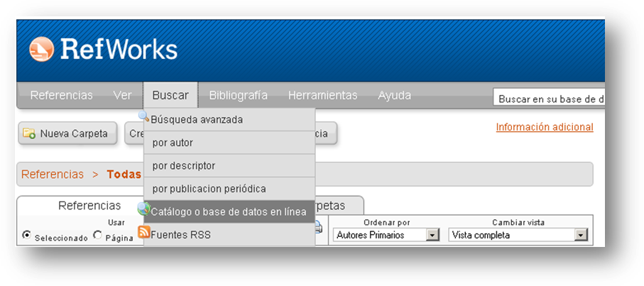The height and width of the screenshot is (286, 644).
Task: Choose por autor search option
Action: (229, 143)
